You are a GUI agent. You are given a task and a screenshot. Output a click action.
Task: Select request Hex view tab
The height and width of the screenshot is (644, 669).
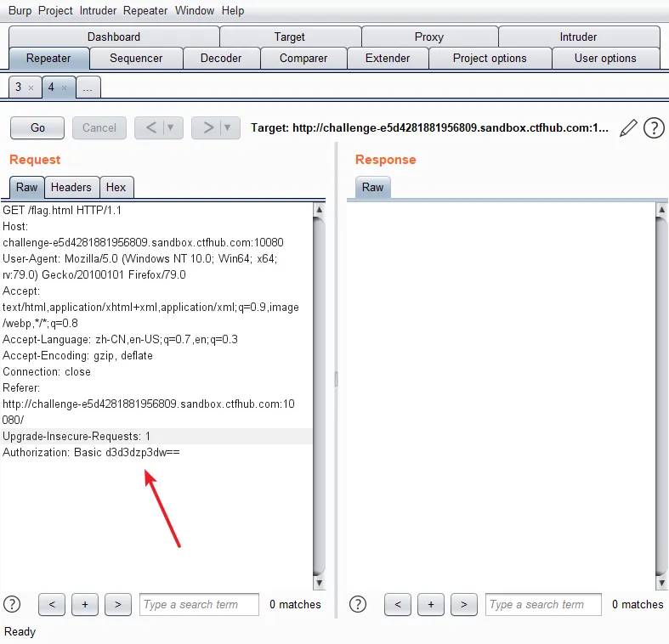[116, 187]
